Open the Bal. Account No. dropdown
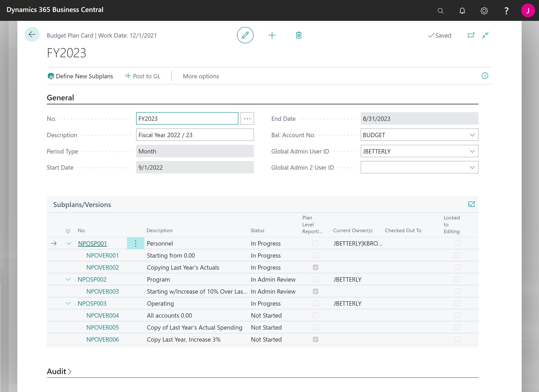The image size is (539, 392). pyautogui.click(x=472, y=135)
